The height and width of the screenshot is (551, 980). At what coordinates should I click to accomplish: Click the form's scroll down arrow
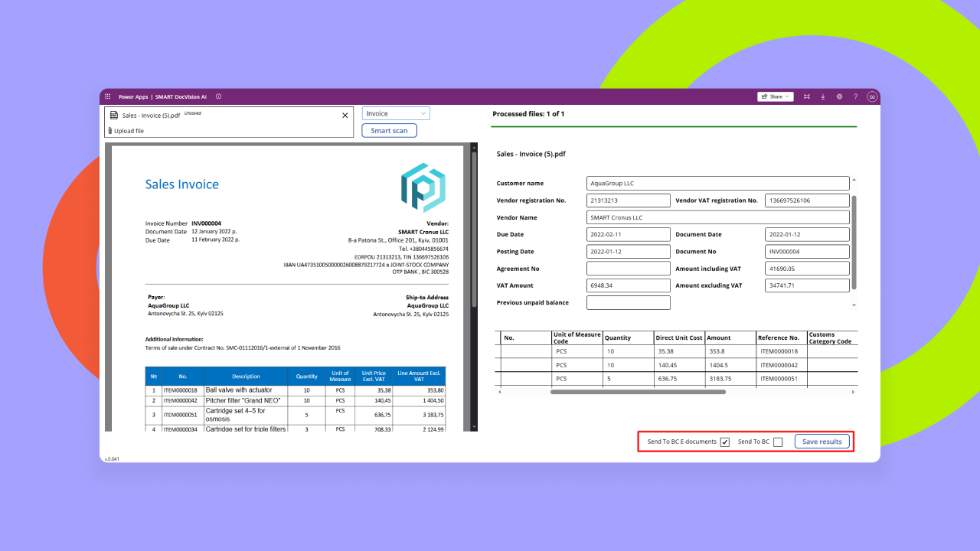click(x=854, y=305)
